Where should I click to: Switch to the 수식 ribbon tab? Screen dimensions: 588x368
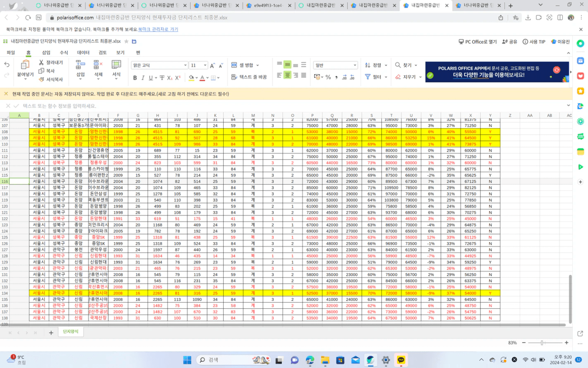click(x=64, y=53)
